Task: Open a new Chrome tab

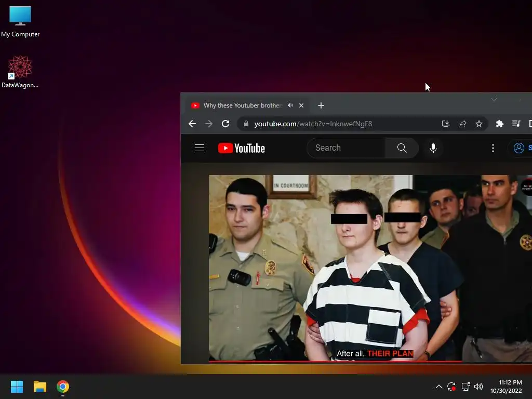Action: click(321, 105)
